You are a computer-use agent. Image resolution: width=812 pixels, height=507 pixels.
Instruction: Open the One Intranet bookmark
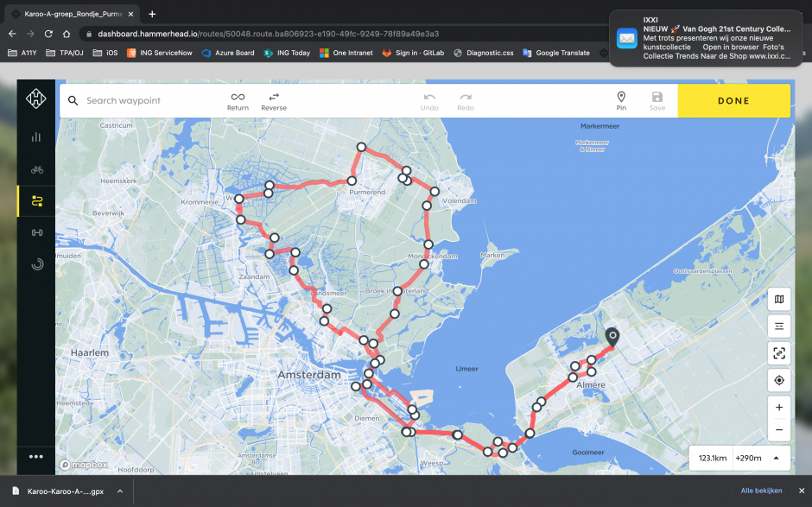(x=346, y=53)
